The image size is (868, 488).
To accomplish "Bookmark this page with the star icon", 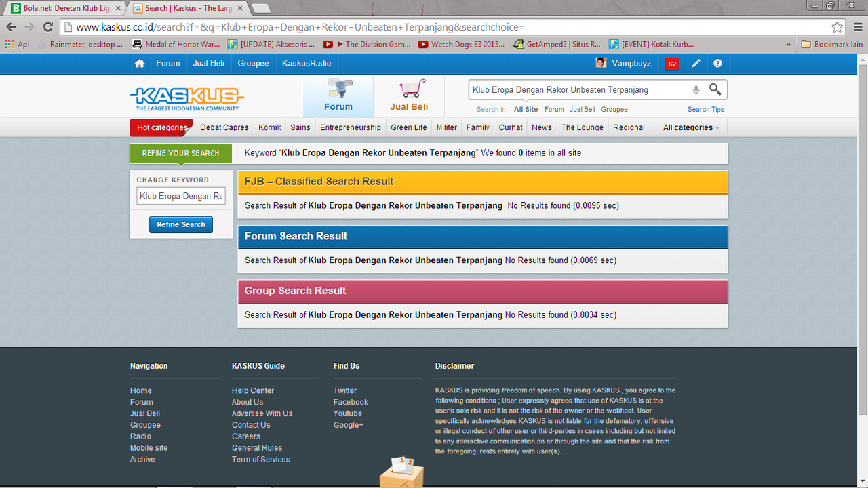I will [x=837, y=27].
